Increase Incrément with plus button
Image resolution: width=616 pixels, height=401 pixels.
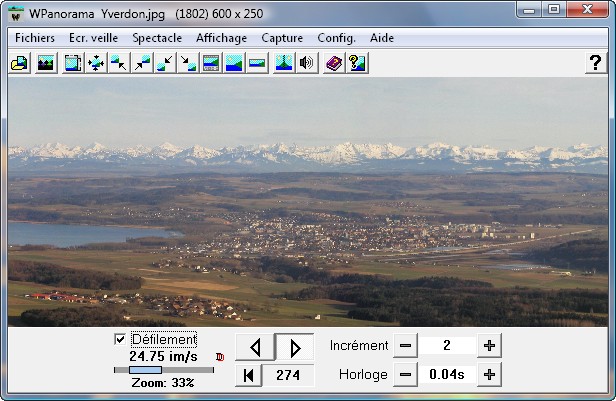[x=489, y=346]
